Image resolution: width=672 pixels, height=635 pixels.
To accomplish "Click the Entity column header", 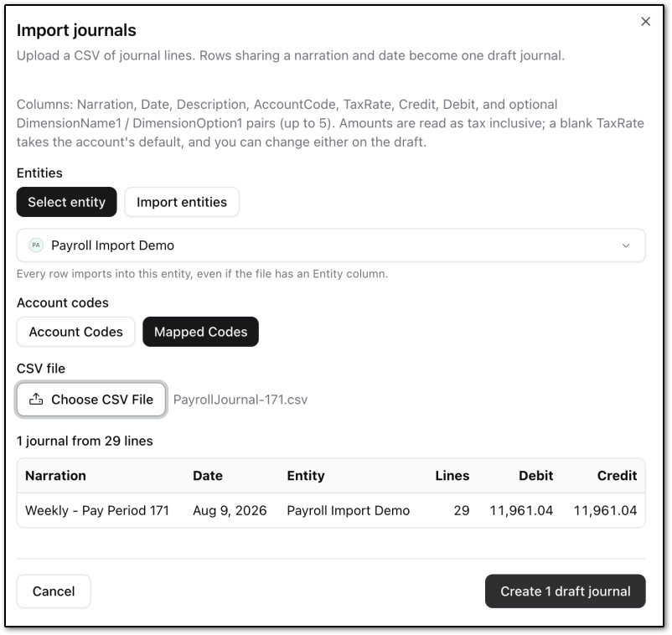I will click(306, 476).
